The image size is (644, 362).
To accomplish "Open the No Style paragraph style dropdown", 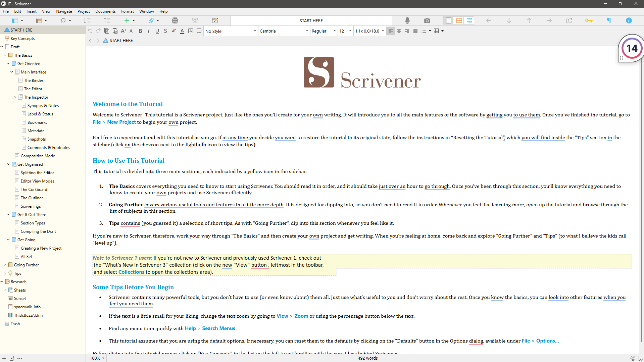I will [x=231, y=31].
